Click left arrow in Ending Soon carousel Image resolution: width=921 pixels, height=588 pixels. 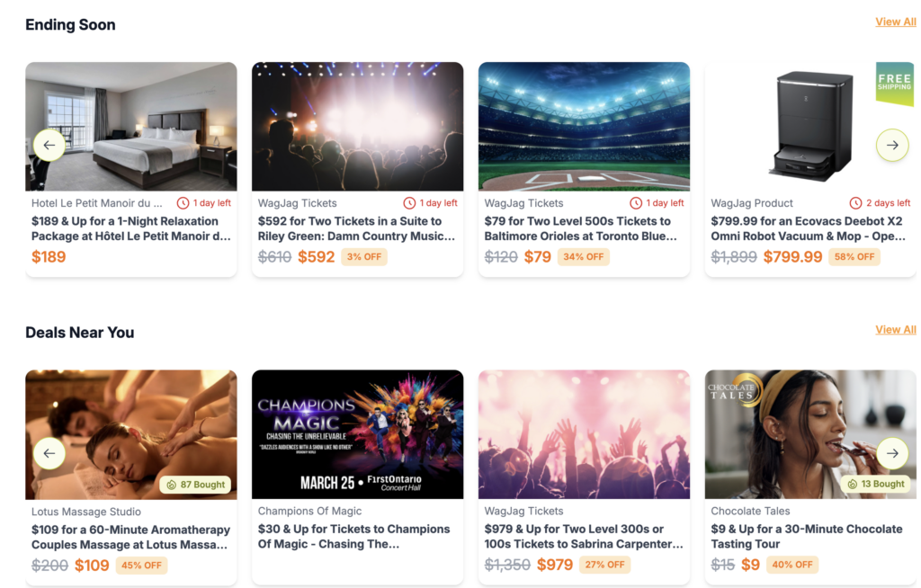(x=49, y=145)
